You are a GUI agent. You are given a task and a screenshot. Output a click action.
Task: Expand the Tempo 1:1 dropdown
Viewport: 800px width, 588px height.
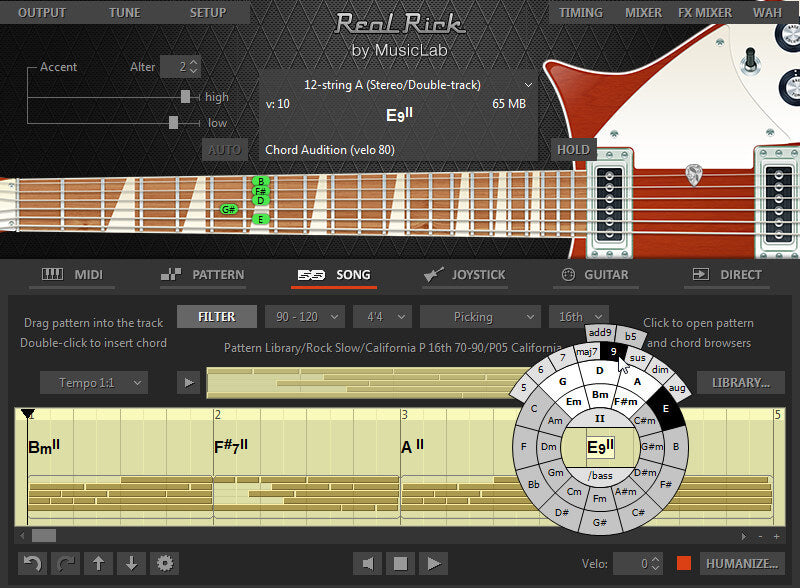point(94,382)
